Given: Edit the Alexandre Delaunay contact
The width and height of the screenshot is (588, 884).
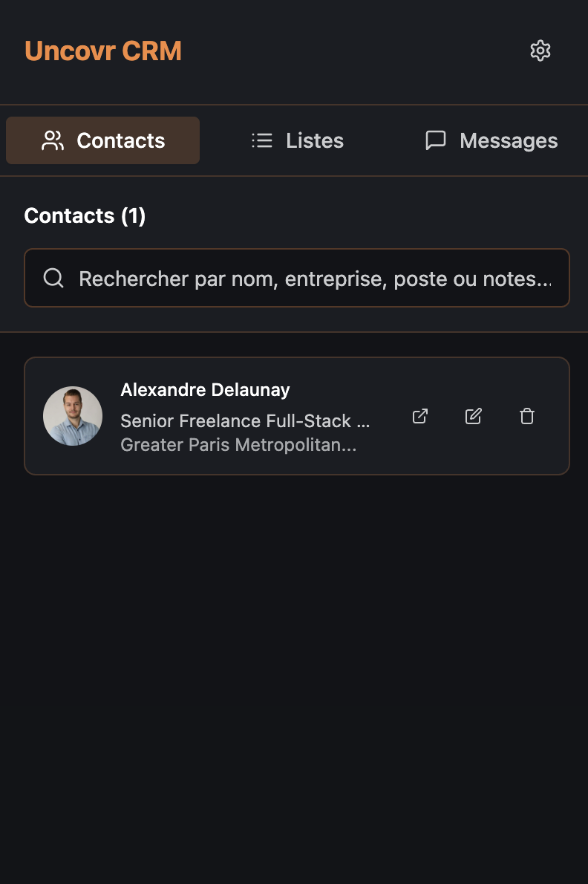Looking at the screenshot, I should click(x=474, y=416).
